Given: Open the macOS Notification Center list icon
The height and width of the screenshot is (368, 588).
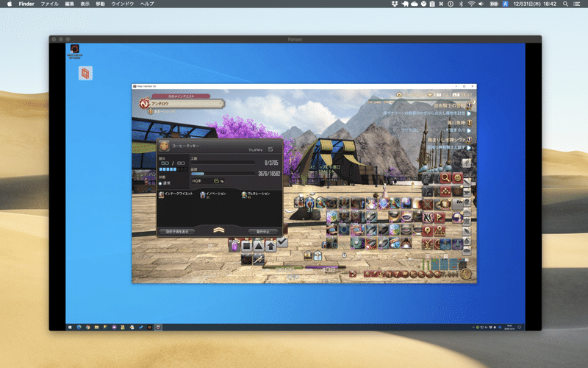Looking at the screenshot, I should pos(576,4).
